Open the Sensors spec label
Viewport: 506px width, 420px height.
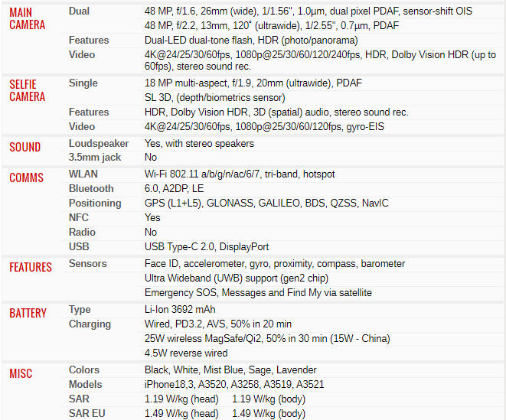[x=87, y=263]
